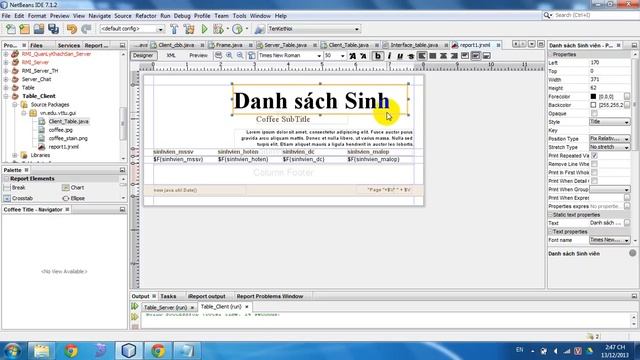Screen dimensions: 640x360
Task: Run the project with green arrow
Action: point(204,29)
